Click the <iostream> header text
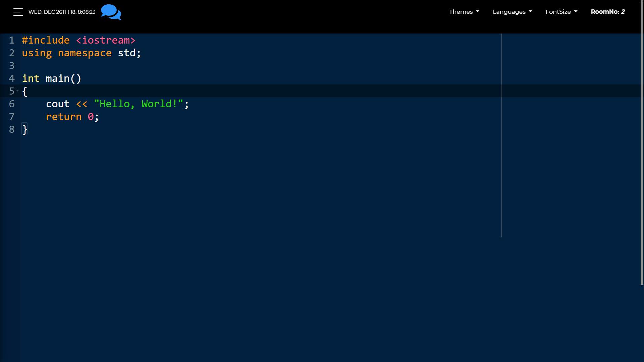Screen dimensions: 644x362 (106, 40)
